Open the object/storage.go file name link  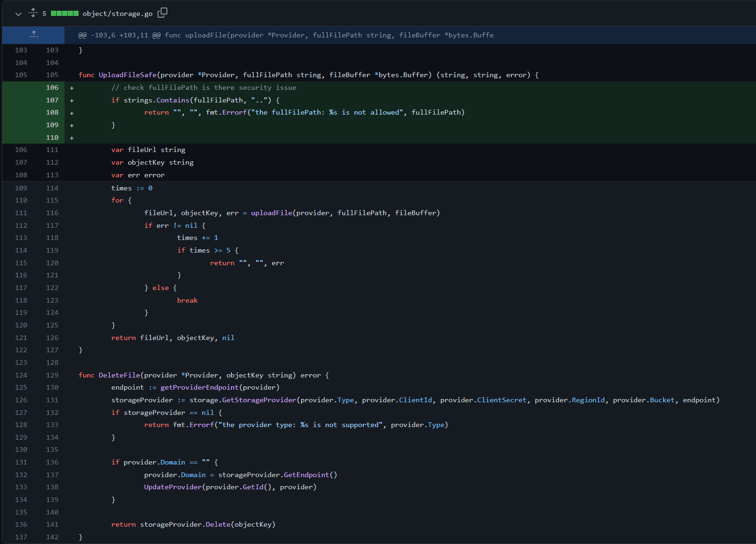click(x=116, y=14)
